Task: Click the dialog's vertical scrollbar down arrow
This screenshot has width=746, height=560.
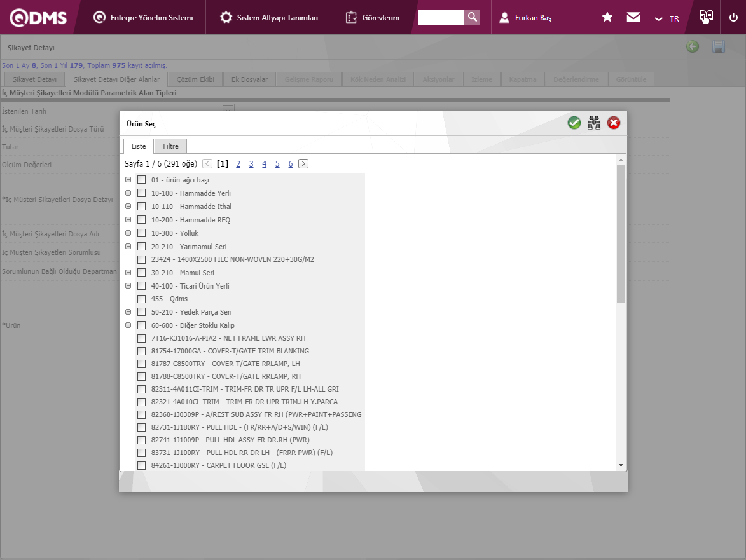Action: [621, 465]
